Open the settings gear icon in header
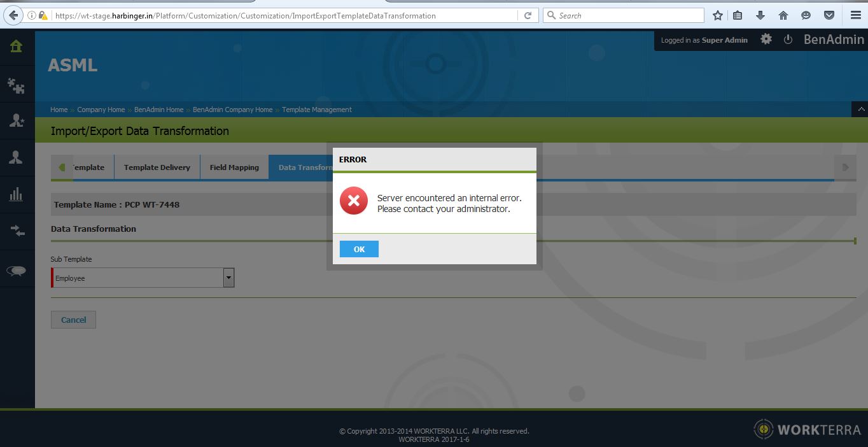 click(766, 39)
